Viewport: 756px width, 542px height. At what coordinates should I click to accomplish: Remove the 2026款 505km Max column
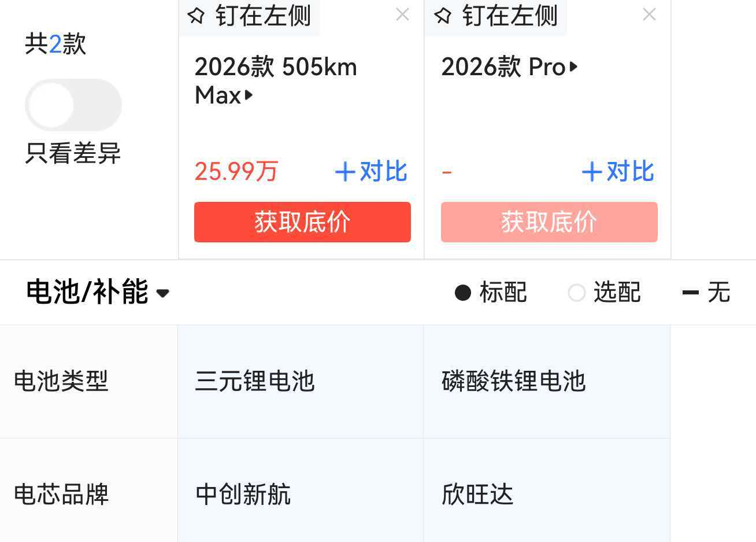click(402, 14)
